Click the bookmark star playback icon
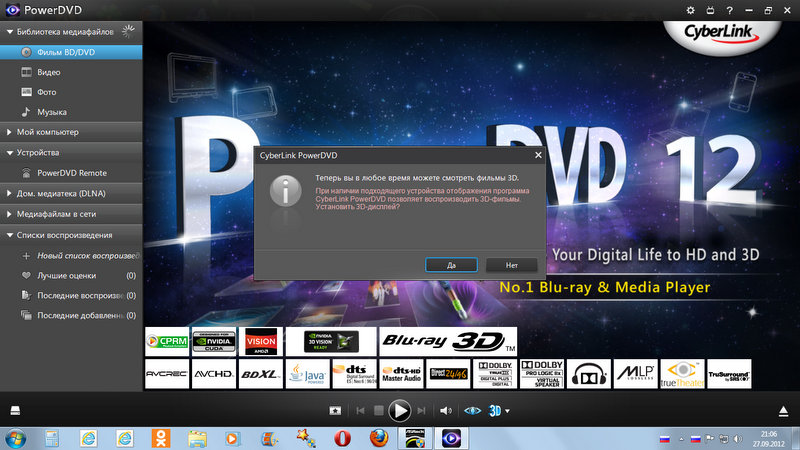Image resolution: width=800 pixels, height=450 pixels. pos(335,411)
